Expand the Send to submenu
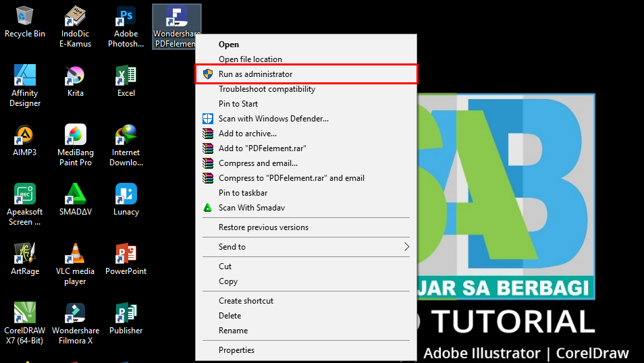The image size is (644, 363). (x=306, y=247)
